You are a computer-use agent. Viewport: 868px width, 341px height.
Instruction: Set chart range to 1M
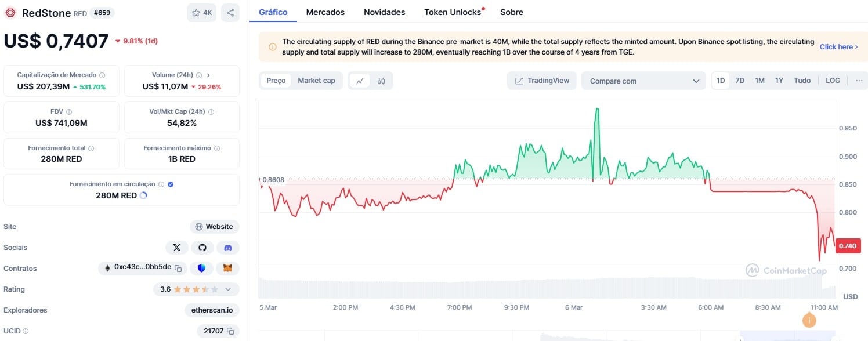(x=759, y=81)
